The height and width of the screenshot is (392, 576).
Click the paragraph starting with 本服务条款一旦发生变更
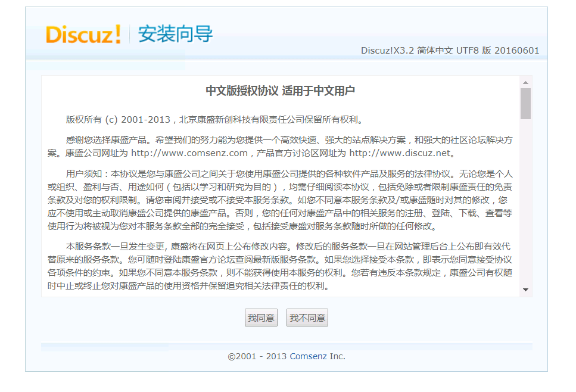coord(280,266)
